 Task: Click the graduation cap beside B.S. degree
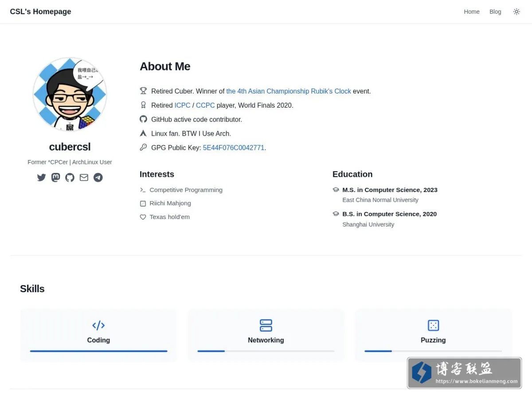tap(336, 214)
